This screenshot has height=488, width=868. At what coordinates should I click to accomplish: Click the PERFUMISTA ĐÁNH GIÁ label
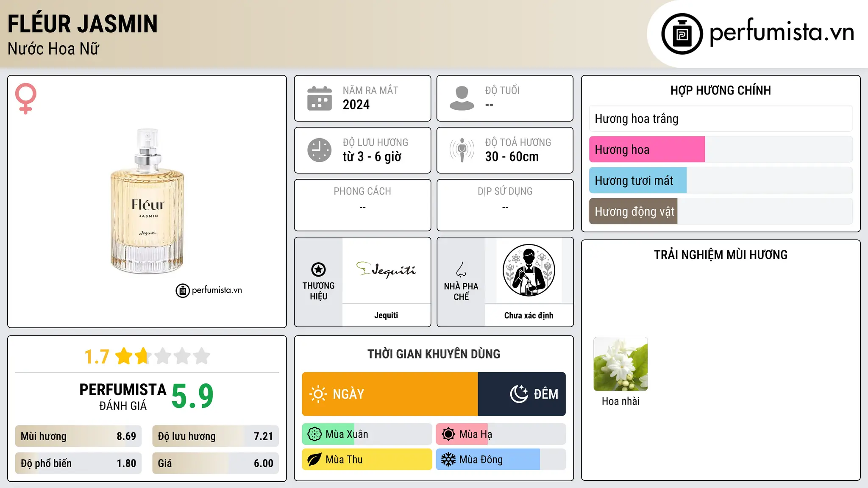pos(123,396)
